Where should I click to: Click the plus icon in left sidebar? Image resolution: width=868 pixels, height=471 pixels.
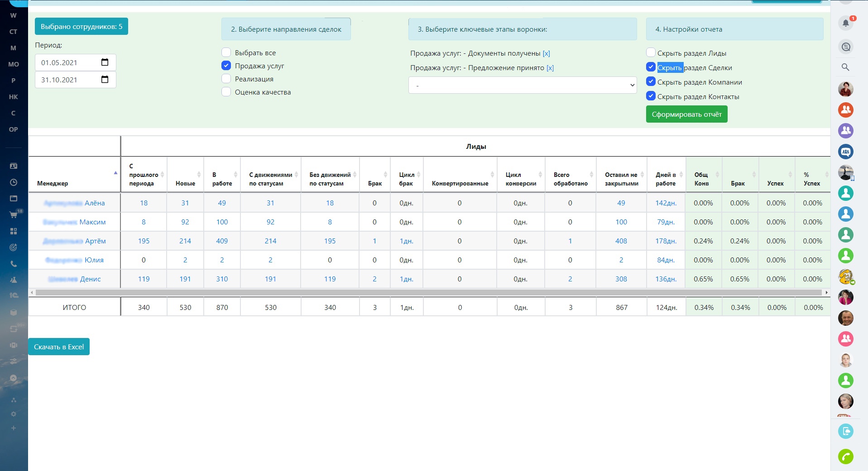coord(14,428)
